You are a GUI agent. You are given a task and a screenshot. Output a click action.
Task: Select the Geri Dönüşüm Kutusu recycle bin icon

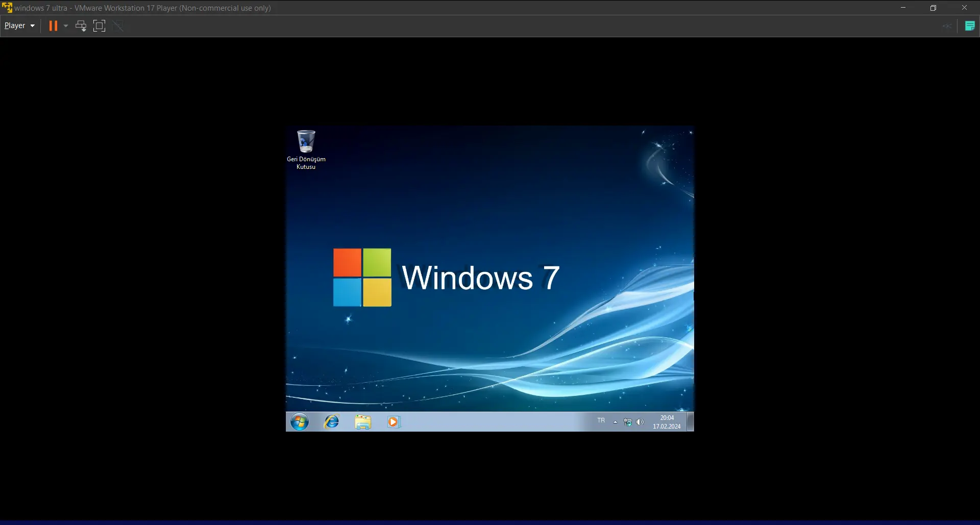306,149
